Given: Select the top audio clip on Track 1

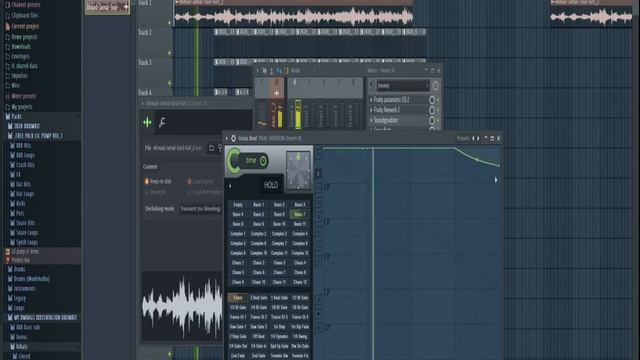Looking at the screenshot, I should click(x=293, y=13).
